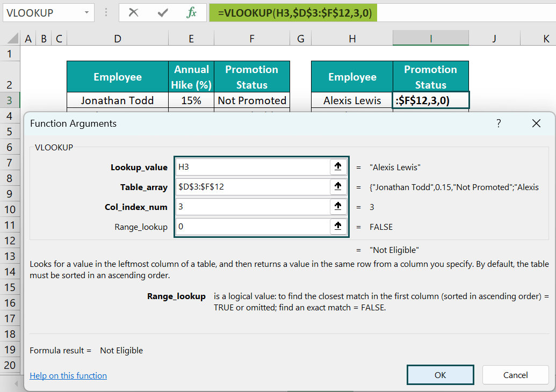Open dialog help via the question mark icon

point(499,123)
